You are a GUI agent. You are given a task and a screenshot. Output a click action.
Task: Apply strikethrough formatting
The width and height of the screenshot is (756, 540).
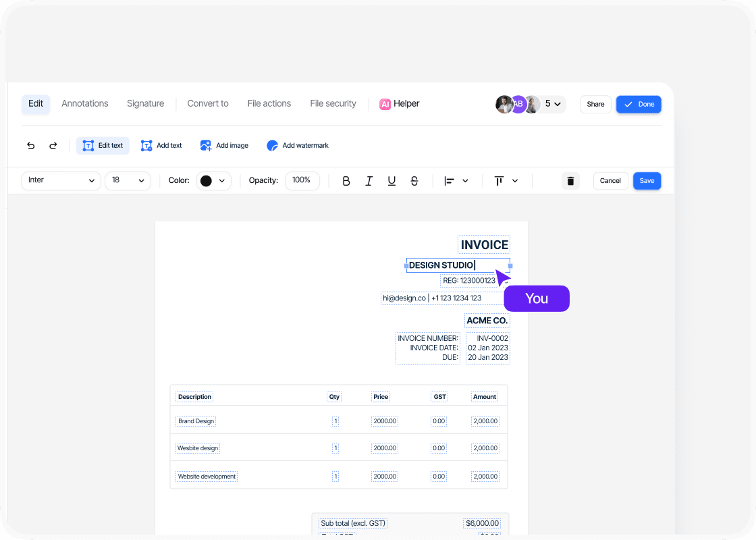pos(414,181)
